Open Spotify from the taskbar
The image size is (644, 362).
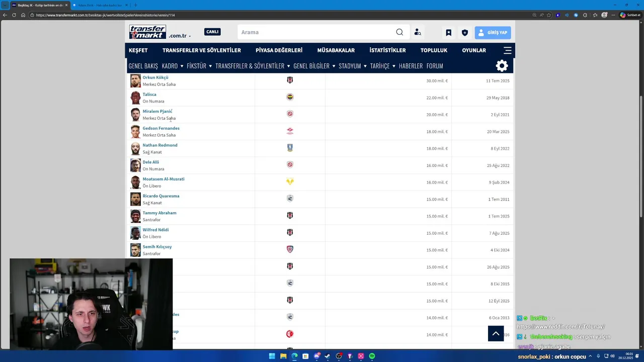coord(372,356)
